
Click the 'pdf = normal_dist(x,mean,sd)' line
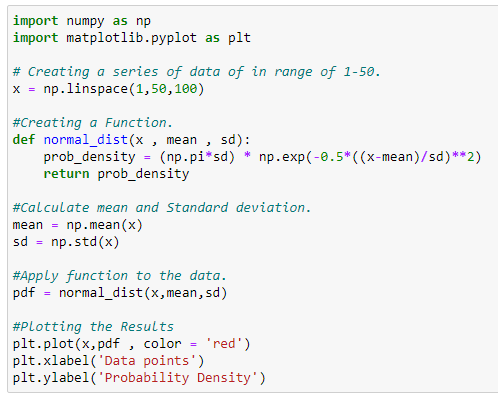[120, 293]
